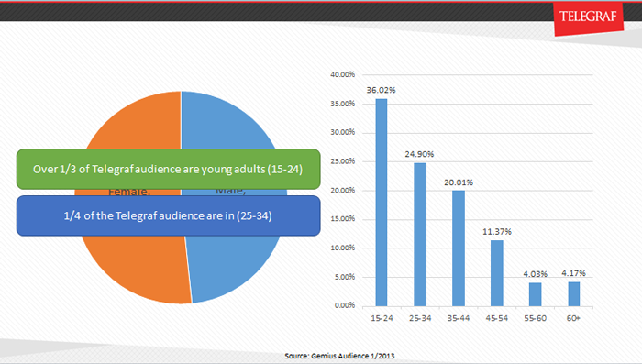The image size is (642, 364).
Task: Click the 60+ axis label
Action: 573,318
